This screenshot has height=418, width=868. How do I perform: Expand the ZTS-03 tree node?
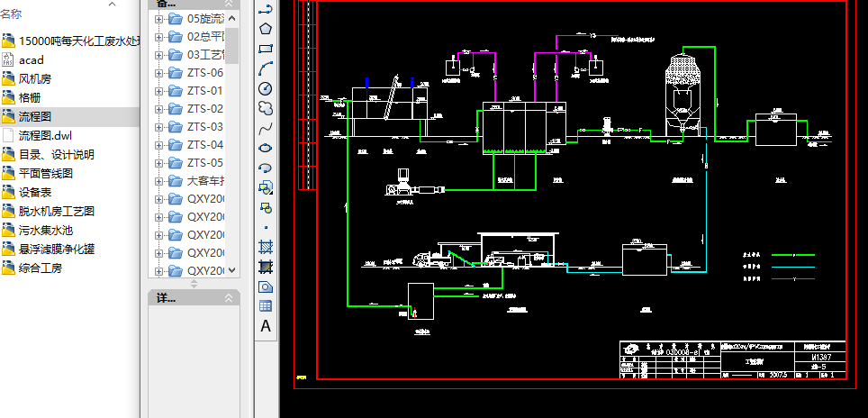pos(158,127)
